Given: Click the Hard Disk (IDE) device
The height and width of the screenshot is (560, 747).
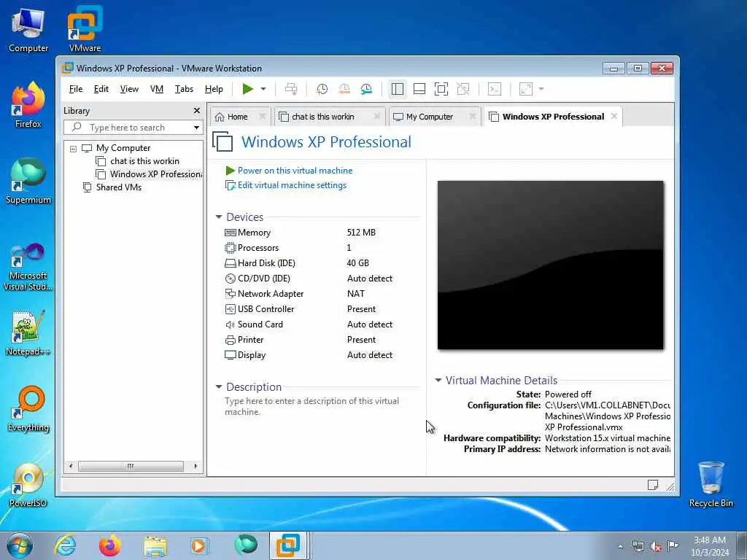Looking at the screenshot, I should click(x=260, y=262).
